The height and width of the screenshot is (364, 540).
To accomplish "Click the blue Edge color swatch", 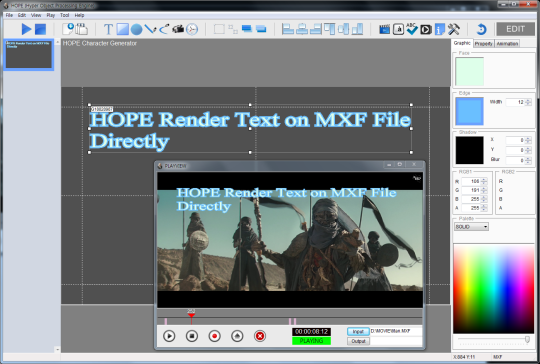I will pos(469,111).
